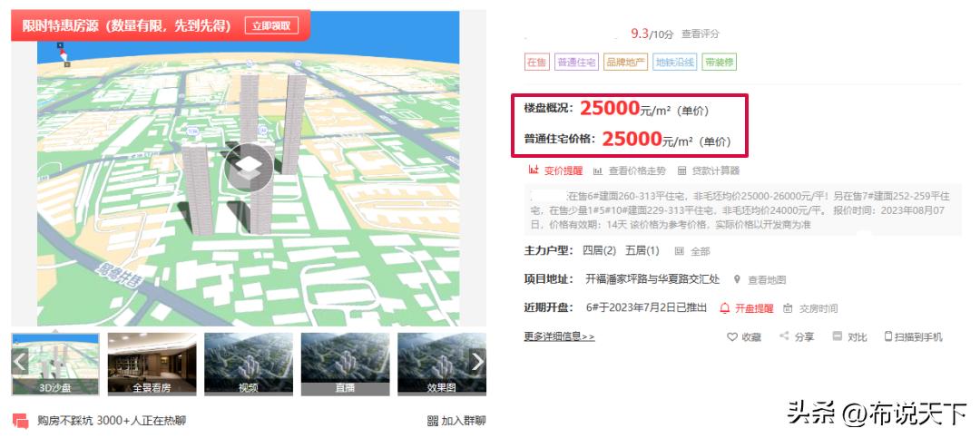
Task: Click 扫描到手机 label
Action: point(918,336)
